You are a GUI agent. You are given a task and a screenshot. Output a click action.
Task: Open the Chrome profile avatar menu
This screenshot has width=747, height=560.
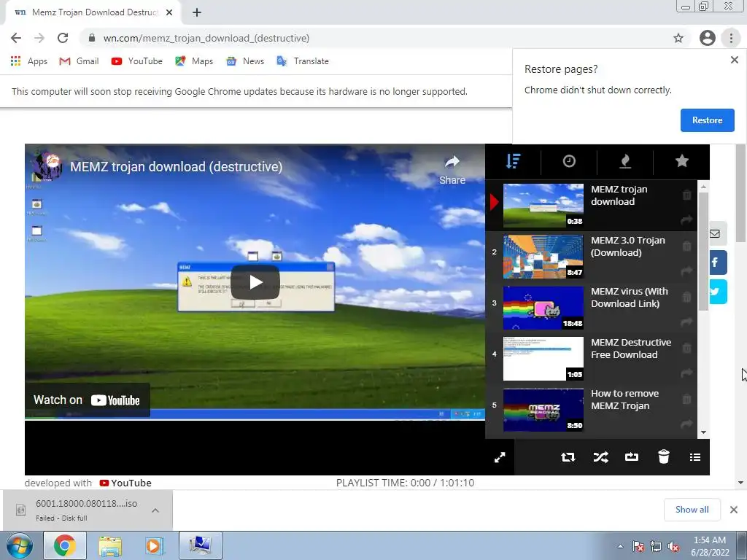click(x=708, y=38)
